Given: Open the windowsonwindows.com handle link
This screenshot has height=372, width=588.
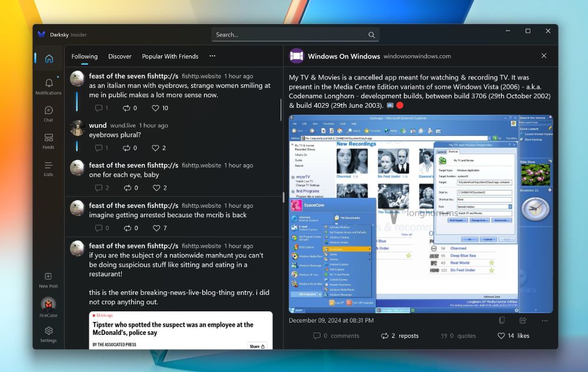Looking at the screenshot, I should pos(417,57).
